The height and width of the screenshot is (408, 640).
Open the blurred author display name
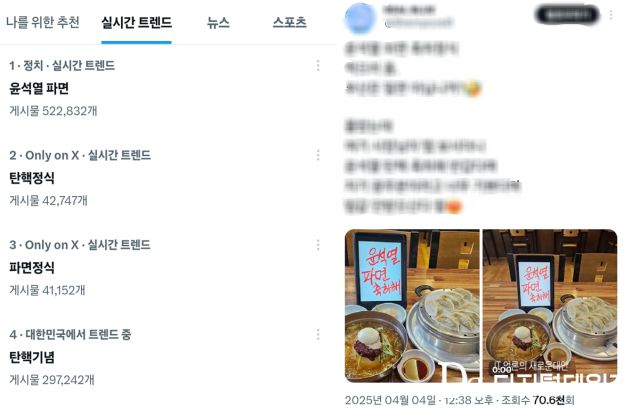(409, 10)
